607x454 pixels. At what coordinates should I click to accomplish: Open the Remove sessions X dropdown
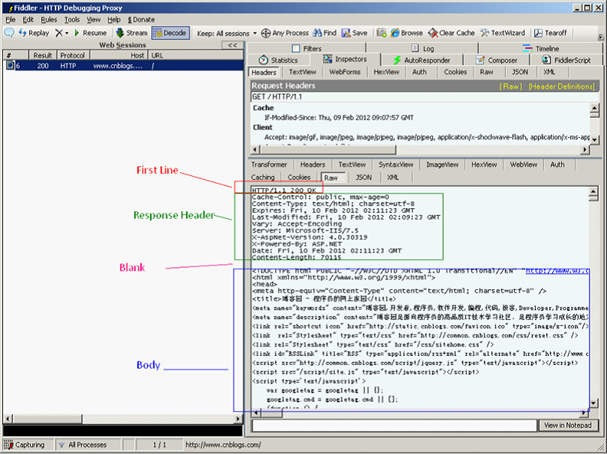pos(62,33)
